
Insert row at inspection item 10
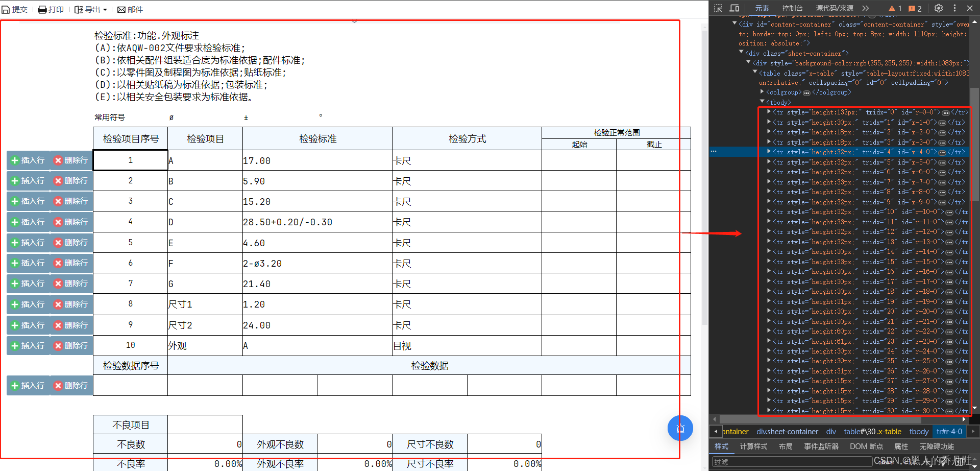[x=28, y=346]
